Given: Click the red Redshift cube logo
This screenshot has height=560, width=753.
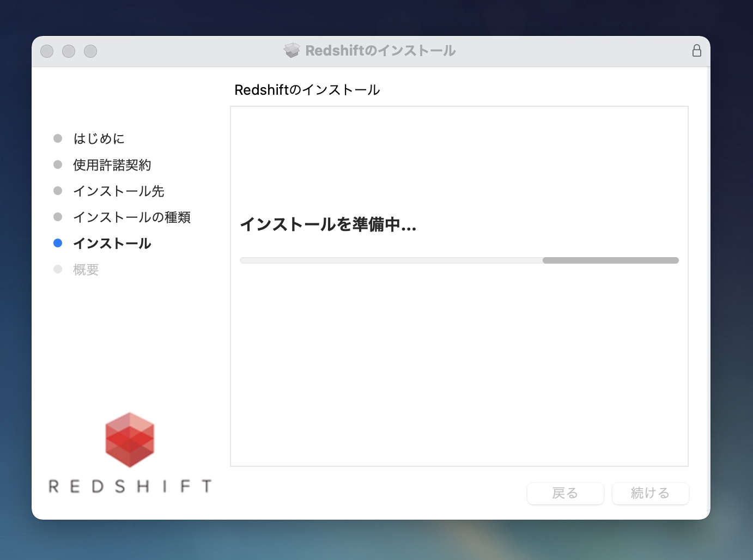Looking at the screenshot, I should (130, 440).
